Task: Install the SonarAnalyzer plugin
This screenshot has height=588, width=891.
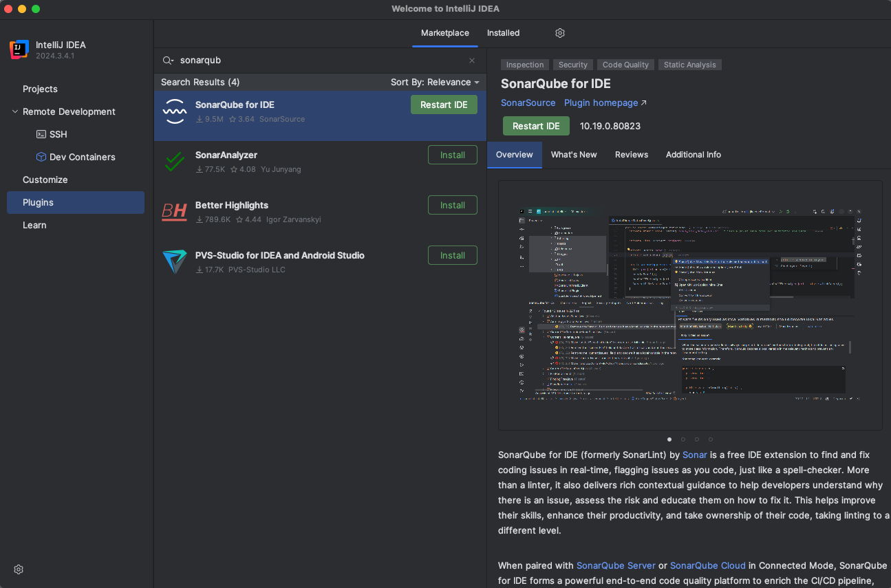Action: (452, 155)
